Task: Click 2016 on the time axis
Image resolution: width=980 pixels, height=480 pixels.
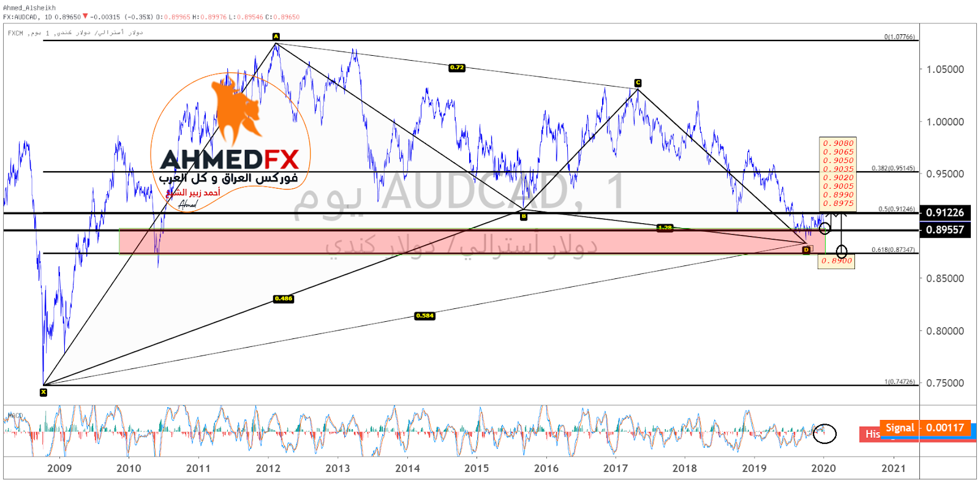Action: click(x=546, y=468)
